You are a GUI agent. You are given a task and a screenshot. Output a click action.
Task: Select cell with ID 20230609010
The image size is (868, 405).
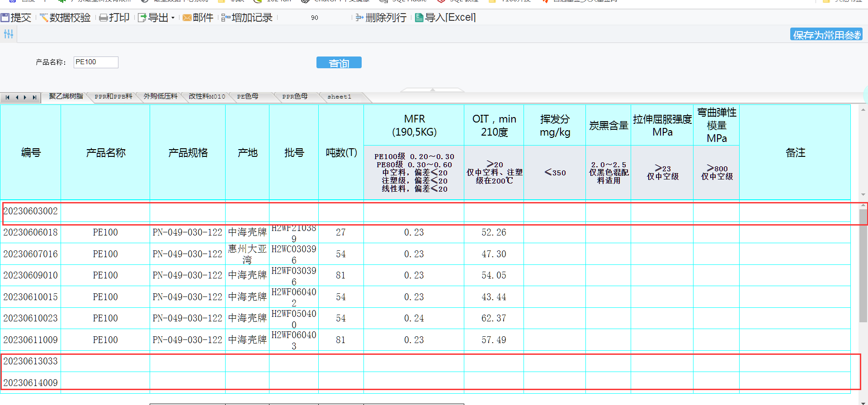coord(31,275)
